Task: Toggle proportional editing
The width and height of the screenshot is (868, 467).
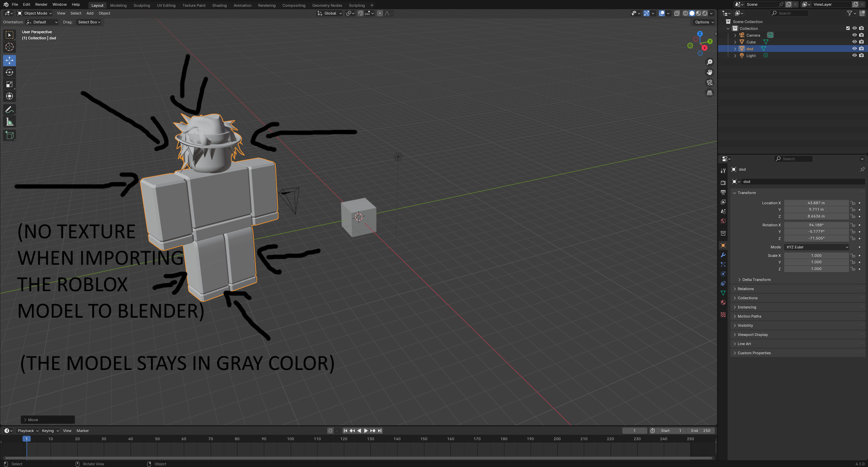Action: tap(380, 13)
